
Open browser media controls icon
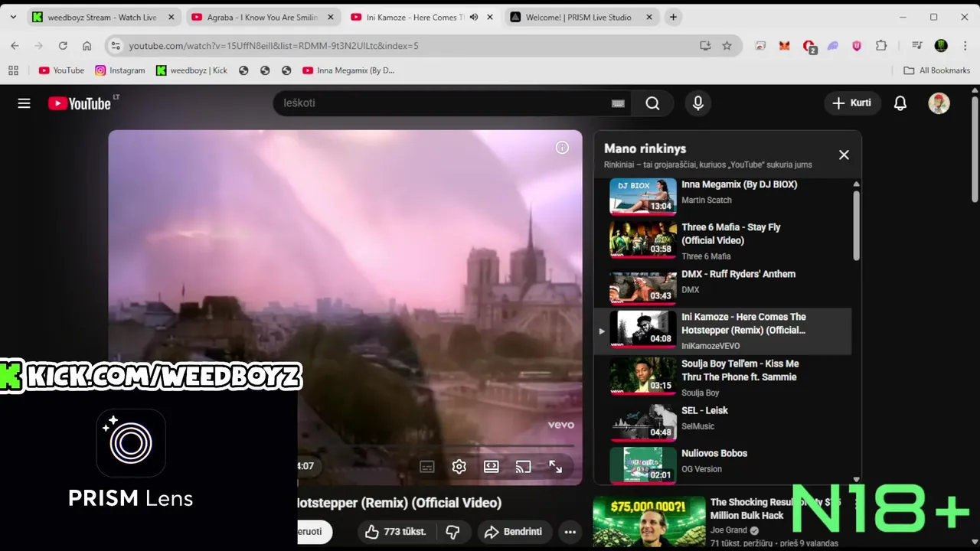pos(916,46)
